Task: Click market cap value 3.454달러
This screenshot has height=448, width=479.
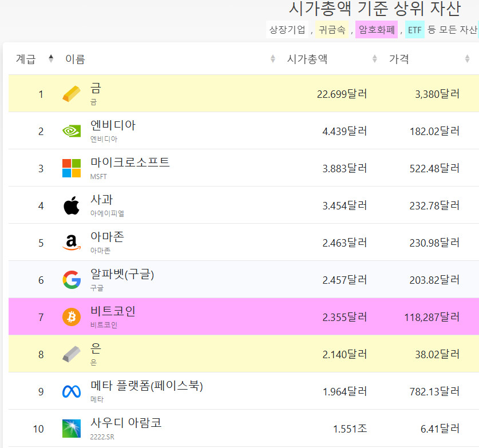Action: click(x=345, y=205)
